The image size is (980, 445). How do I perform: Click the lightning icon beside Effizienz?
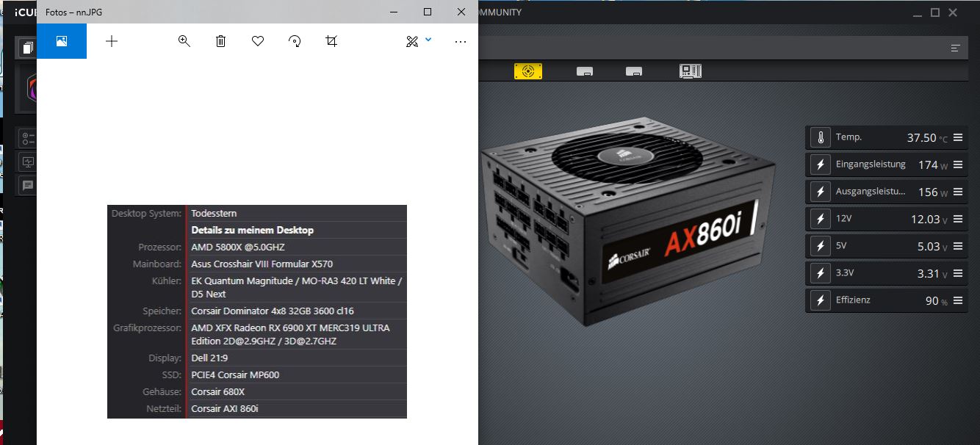tap(820, 300)
